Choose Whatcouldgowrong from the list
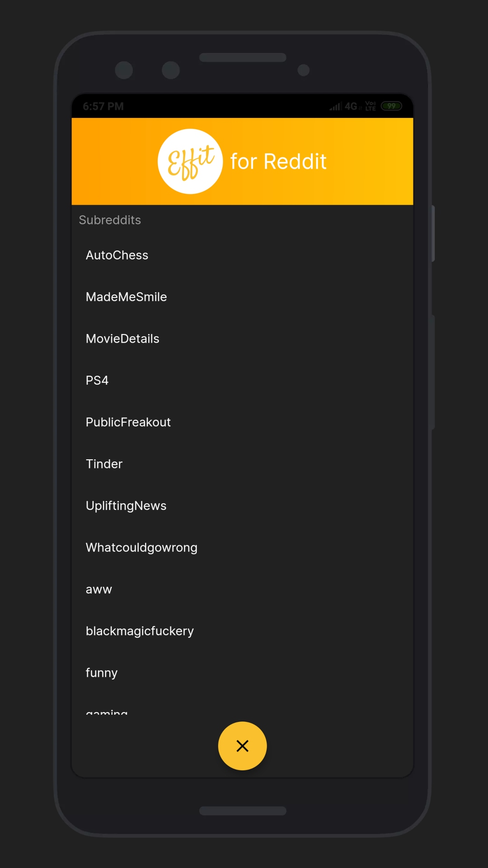Viewport: 488px width, 868px height. (242, 547)
